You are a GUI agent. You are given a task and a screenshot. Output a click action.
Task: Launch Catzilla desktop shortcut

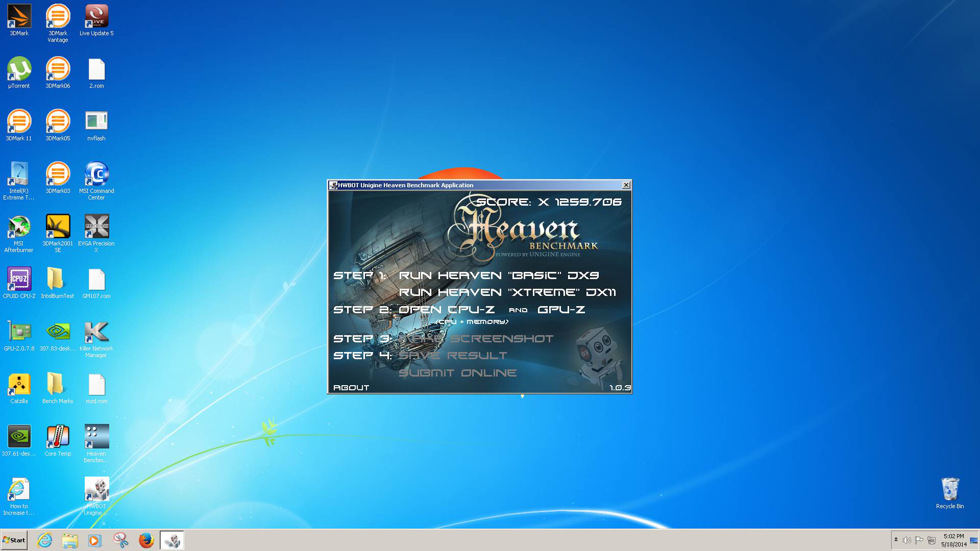point(19,388)
